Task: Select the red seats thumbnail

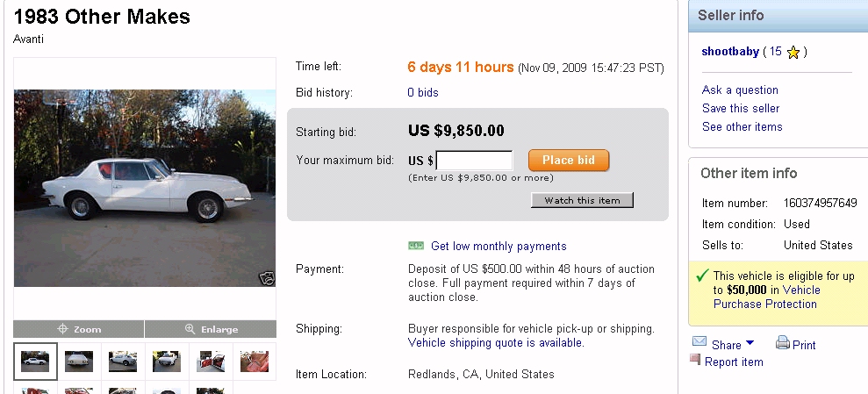Action: [x=255, y=361]
